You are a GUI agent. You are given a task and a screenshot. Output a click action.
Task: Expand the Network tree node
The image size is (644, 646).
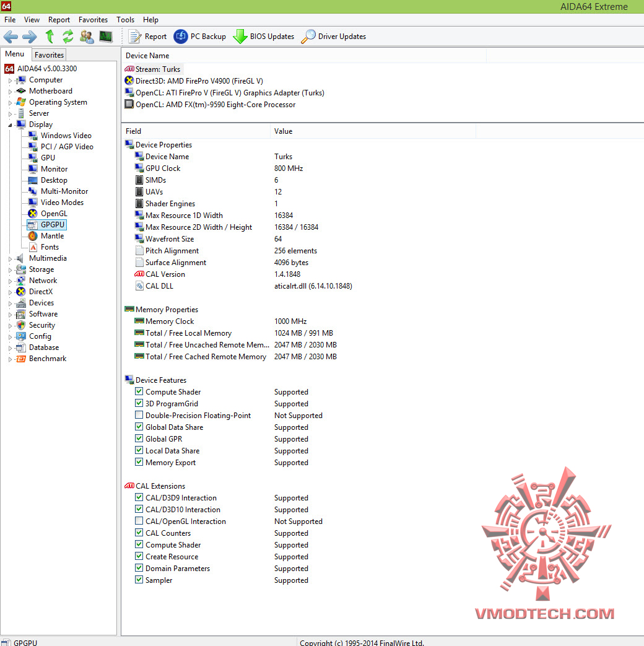tap(11, 281)
